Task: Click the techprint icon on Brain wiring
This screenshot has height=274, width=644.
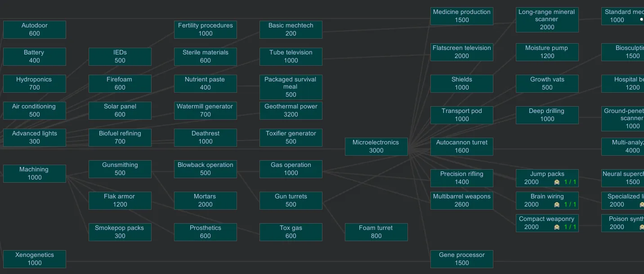Action: click(x=557, y=205)
